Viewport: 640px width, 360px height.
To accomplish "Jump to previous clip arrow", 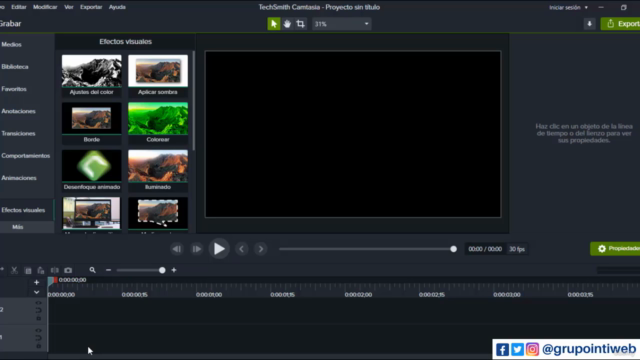I will [x=242, y=249].
